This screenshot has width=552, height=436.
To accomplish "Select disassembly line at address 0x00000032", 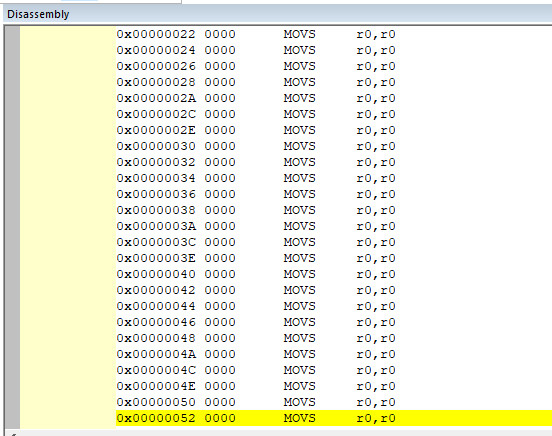I will tap(334, 162).
